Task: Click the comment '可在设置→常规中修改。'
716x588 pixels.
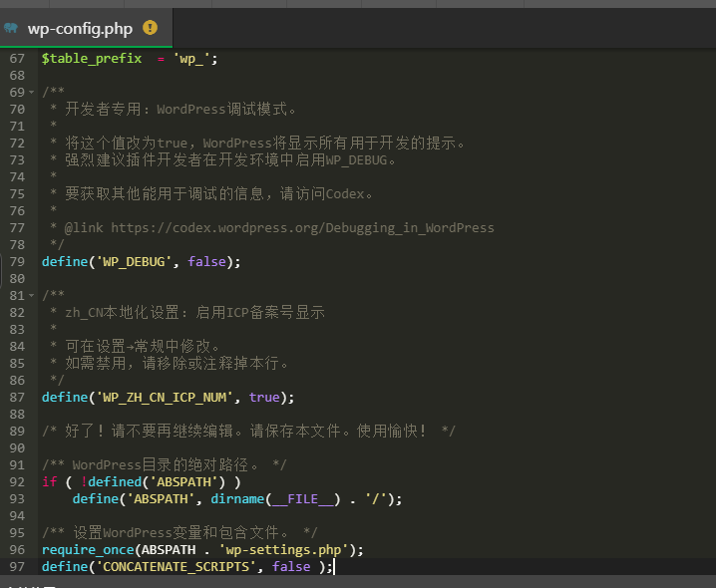Action: pos(142,347)
